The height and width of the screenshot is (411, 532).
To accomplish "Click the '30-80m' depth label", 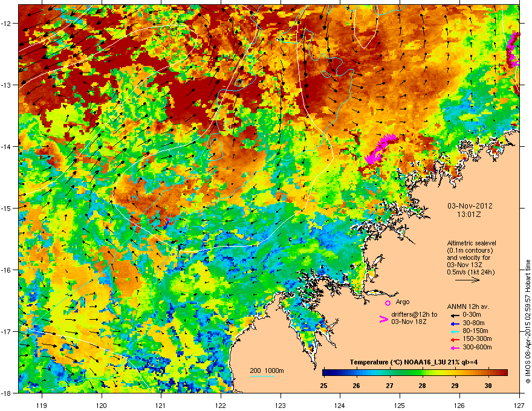I will coord(473,323).
